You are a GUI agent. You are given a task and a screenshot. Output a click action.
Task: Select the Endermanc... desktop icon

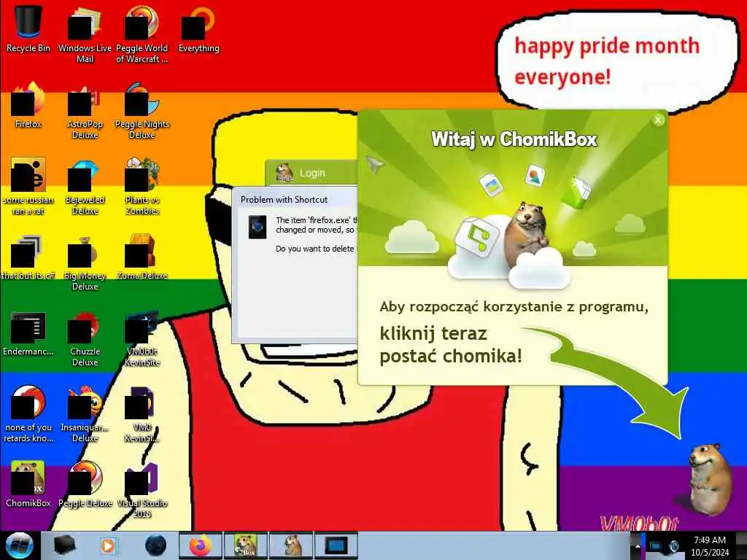pos(28,333)
